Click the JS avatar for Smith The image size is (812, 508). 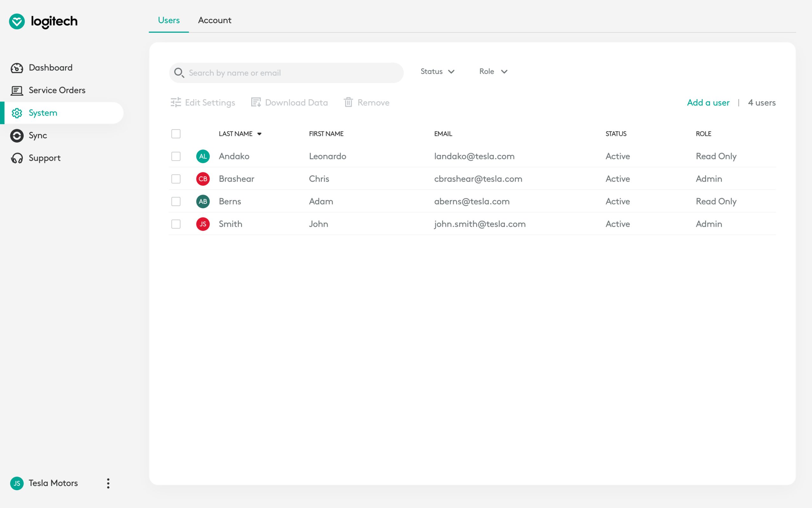(203, 224)
